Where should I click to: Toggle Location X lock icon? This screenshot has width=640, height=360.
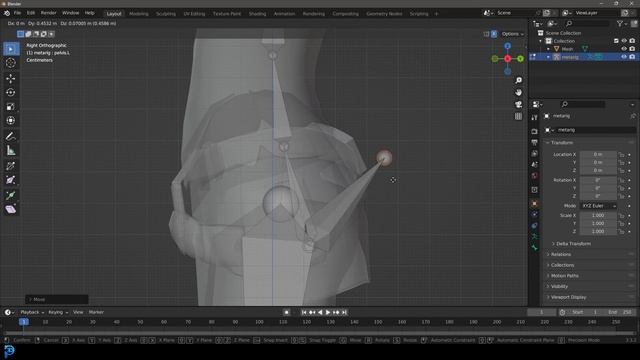[x=621, y=155]
